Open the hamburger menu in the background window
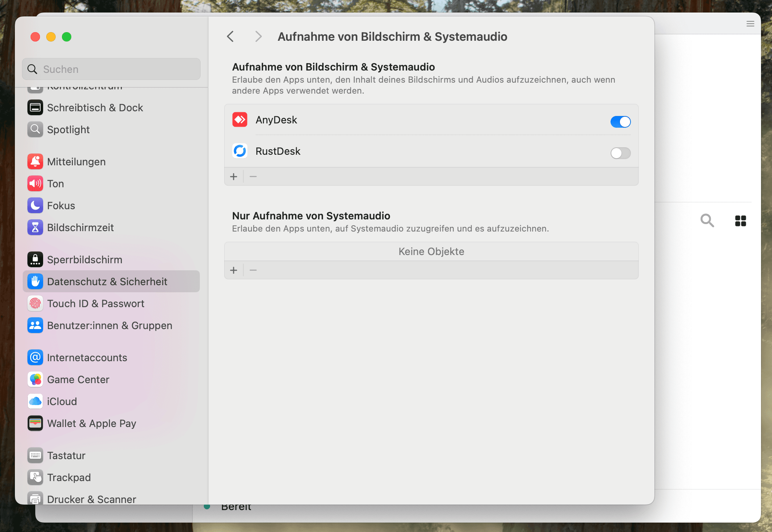Screen dimensions: 772x532 [x=750, y=24]
